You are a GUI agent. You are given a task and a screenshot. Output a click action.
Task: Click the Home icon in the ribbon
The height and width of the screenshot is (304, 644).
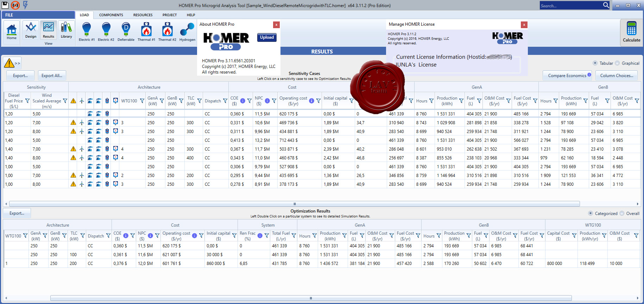click(x=12, y=32)
